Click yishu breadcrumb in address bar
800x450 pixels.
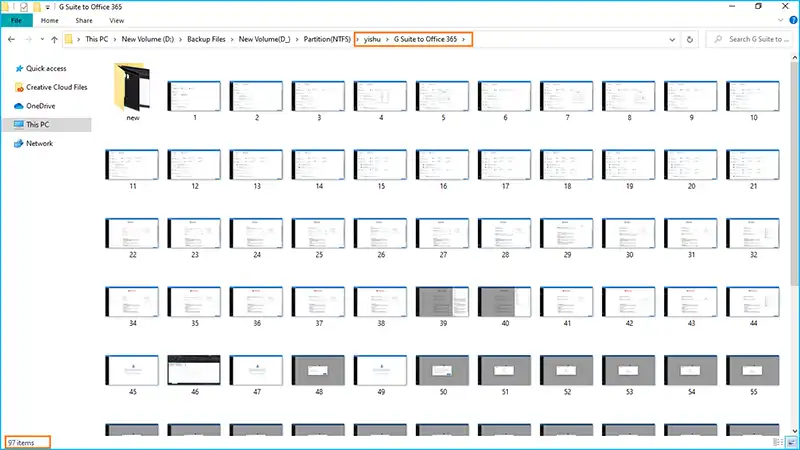[372, 39]
